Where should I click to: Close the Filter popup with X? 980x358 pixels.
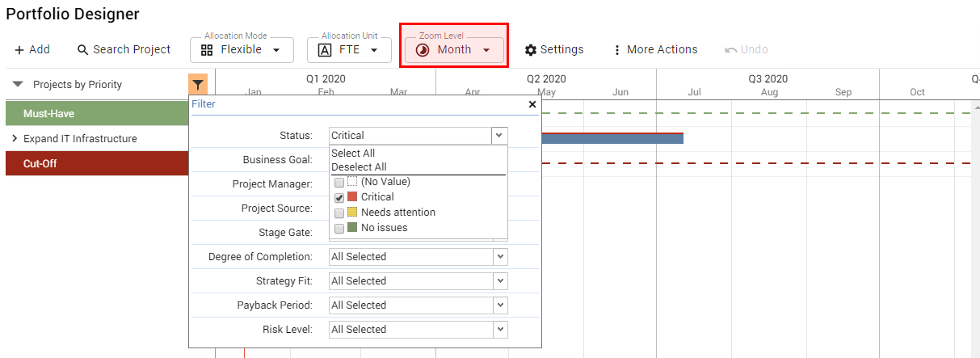532,104
